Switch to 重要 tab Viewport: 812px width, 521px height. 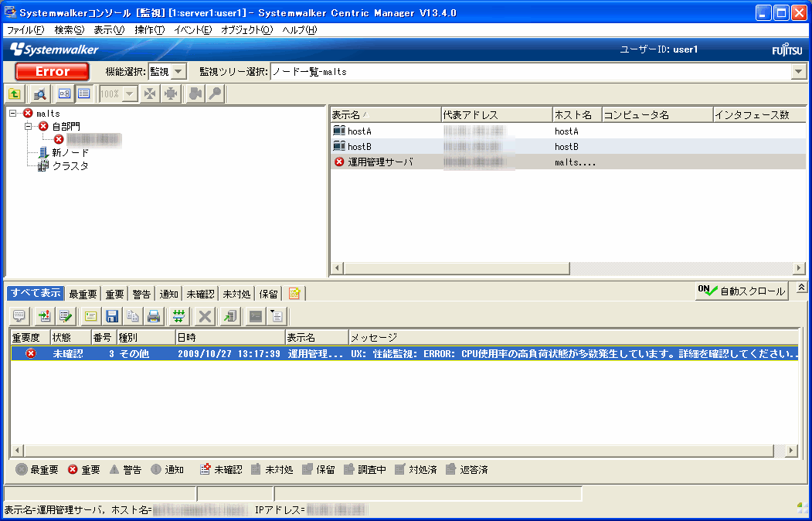[x=114, y=295]
